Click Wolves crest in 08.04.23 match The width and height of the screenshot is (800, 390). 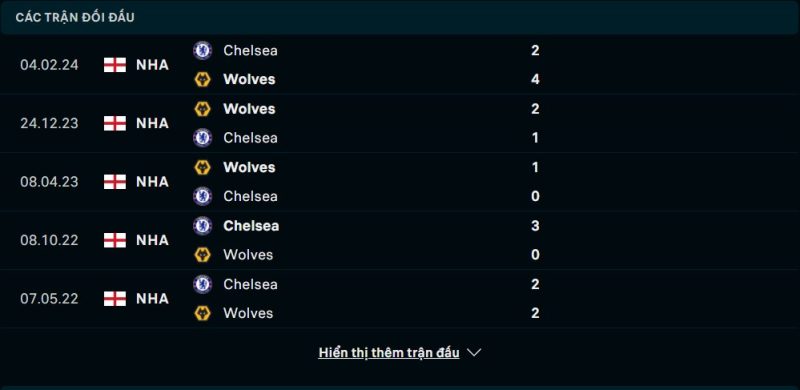[x=203, y=167]
